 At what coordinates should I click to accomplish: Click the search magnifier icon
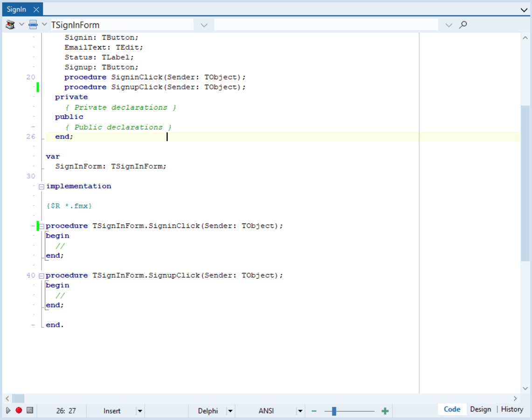click(x=463, y=25)
